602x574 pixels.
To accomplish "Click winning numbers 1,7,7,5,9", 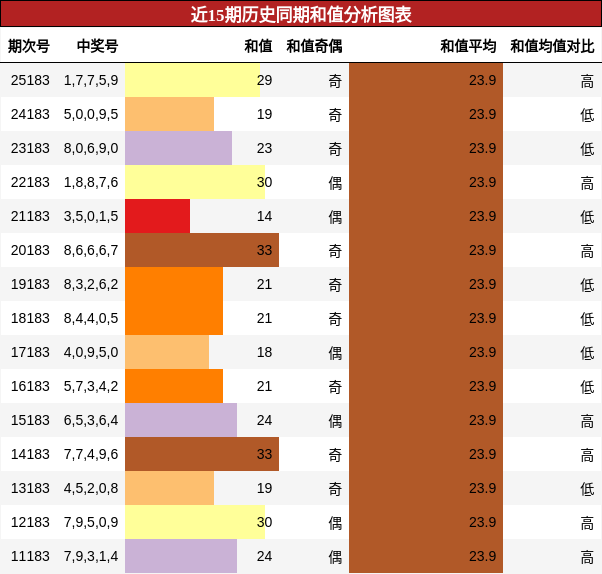I will point(91,80).
